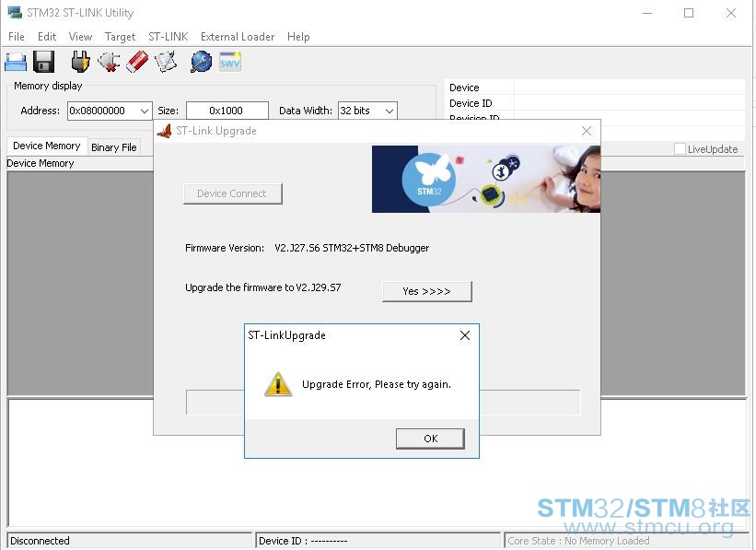Open the Target menu
Screen dimensions: 756x550
point(120,37)
